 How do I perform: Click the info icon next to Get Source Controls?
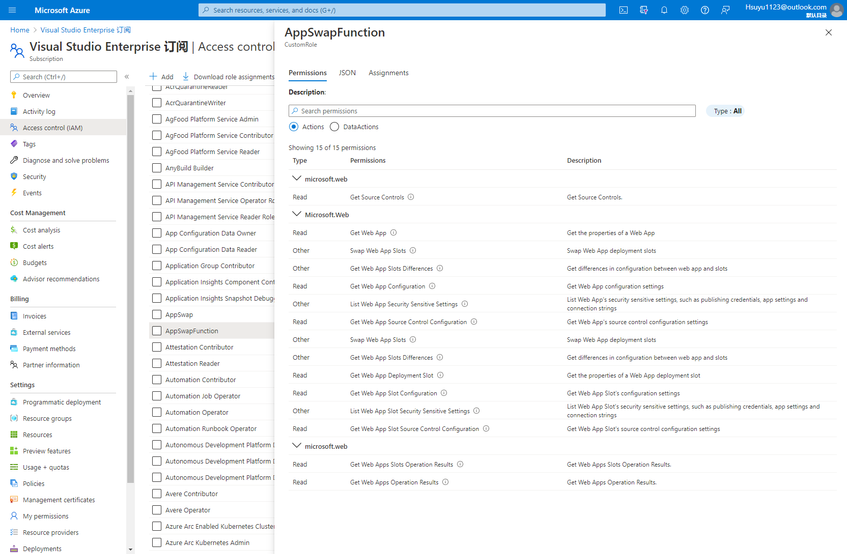point(411,197)
